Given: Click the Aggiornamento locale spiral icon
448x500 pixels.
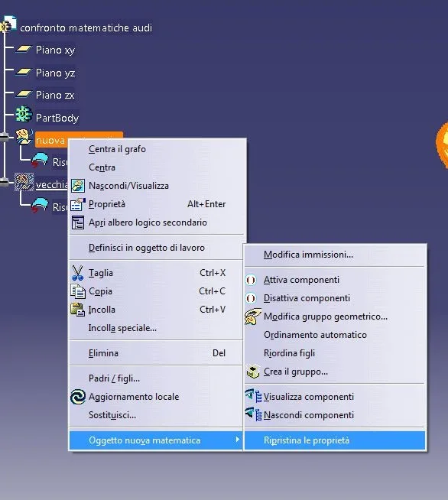Looking at the screenshot, I should point(78,397).
